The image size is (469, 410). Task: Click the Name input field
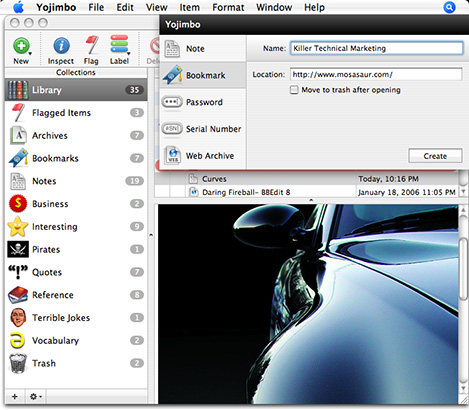click(x=376, y=48)
